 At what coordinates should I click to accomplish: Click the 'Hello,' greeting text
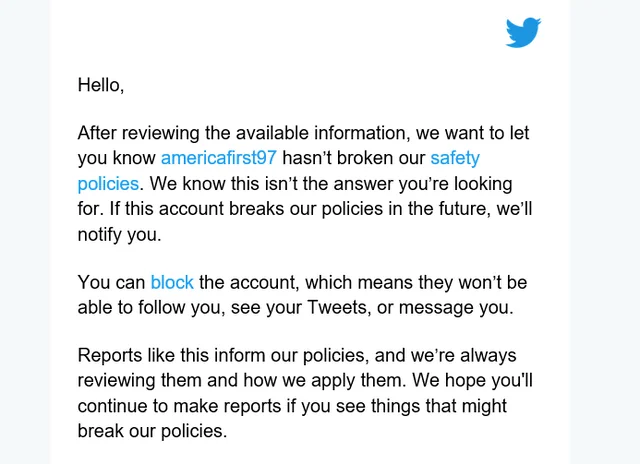(x=101, y=85)
